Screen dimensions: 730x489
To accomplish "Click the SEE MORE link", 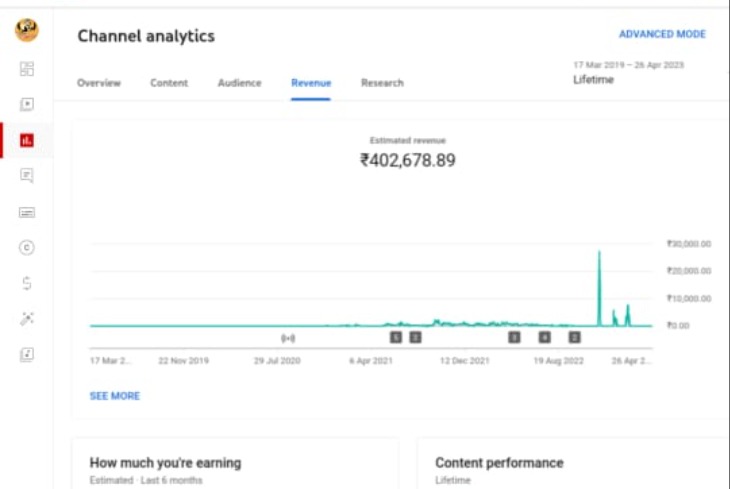I will click(115, 396).
